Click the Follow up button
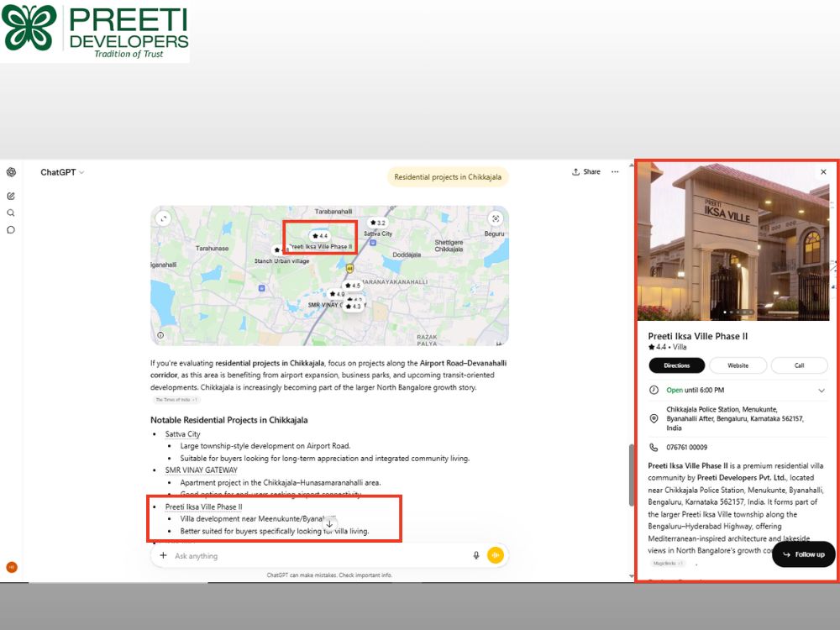 point(804,554)
